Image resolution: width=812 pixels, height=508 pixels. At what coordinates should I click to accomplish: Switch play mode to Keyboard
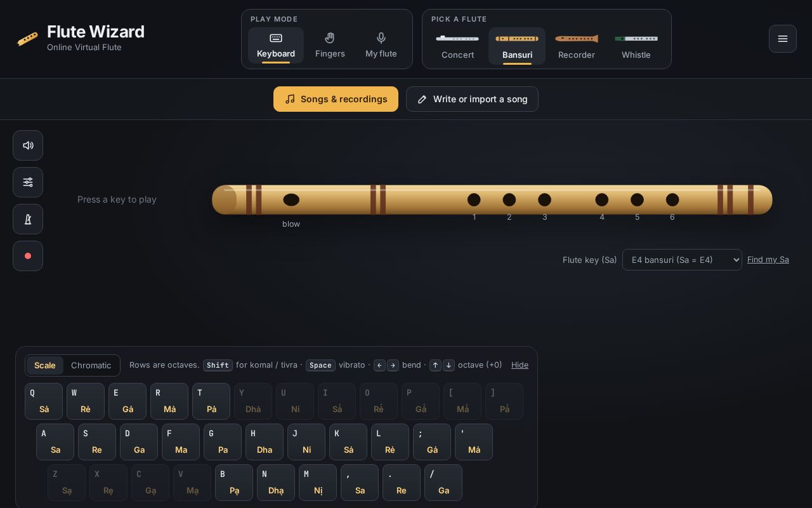(276, 46)
